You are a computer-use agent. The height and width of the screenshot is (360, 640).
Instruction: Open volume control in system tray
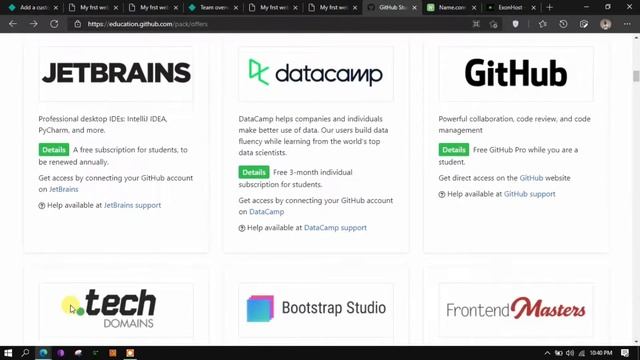tap(570, 353)
